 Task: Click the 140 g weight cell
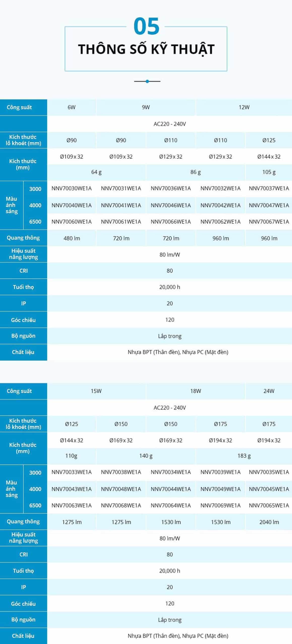coord(146,456)
